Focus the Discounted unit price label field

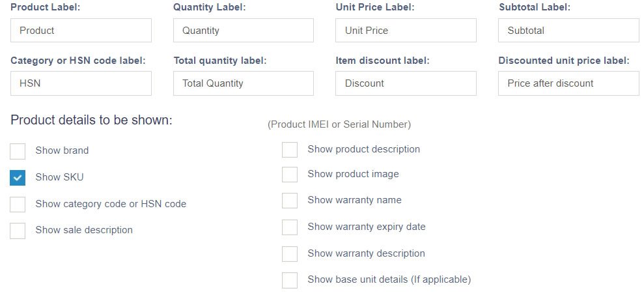coord(568,83)
